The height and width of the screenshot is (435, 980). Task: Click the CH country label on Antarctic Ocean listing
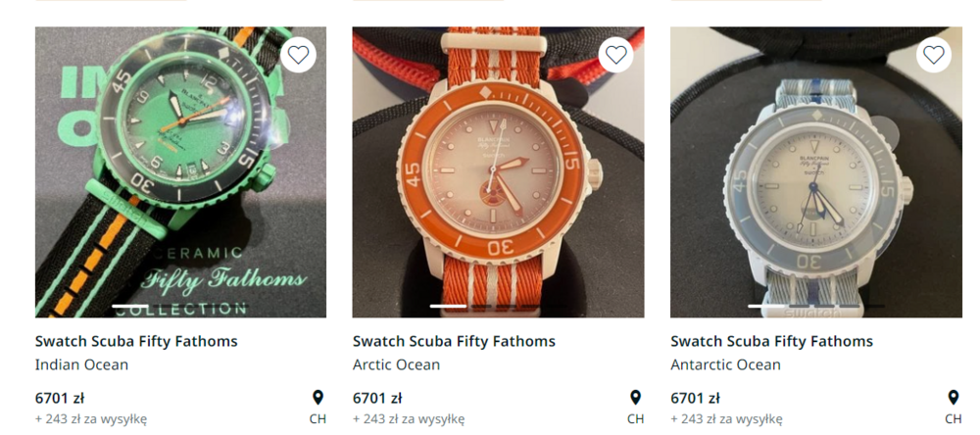pos(953,419)
